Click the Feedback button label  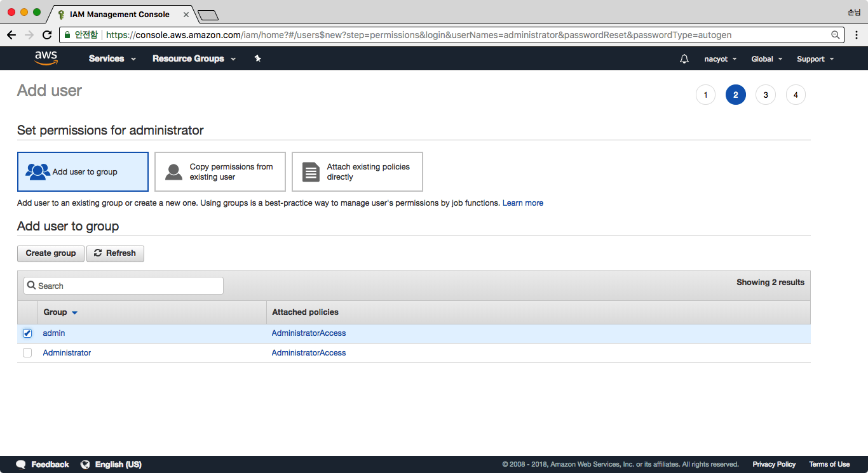(50, 464)
